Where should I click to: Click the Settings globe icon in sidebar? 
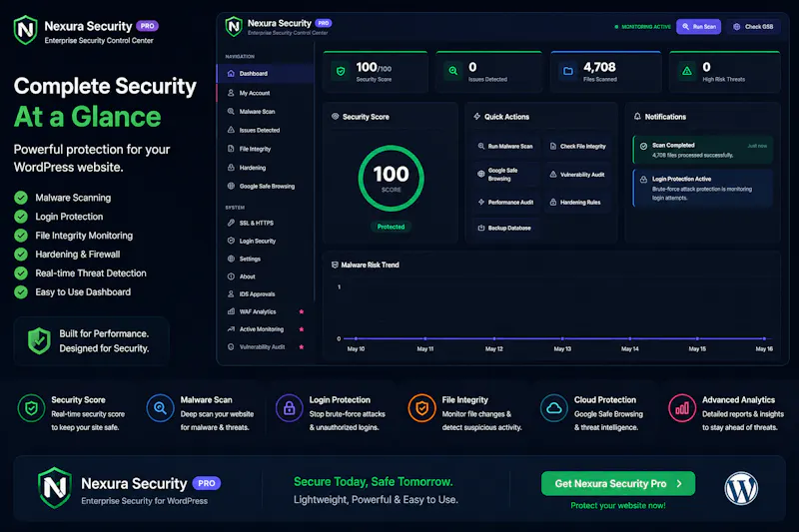(231, 259)
